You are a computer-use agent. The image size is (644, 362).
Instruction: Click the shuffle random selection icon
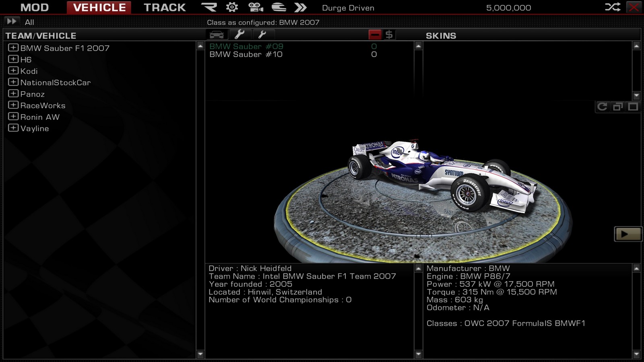pos(613,7)
